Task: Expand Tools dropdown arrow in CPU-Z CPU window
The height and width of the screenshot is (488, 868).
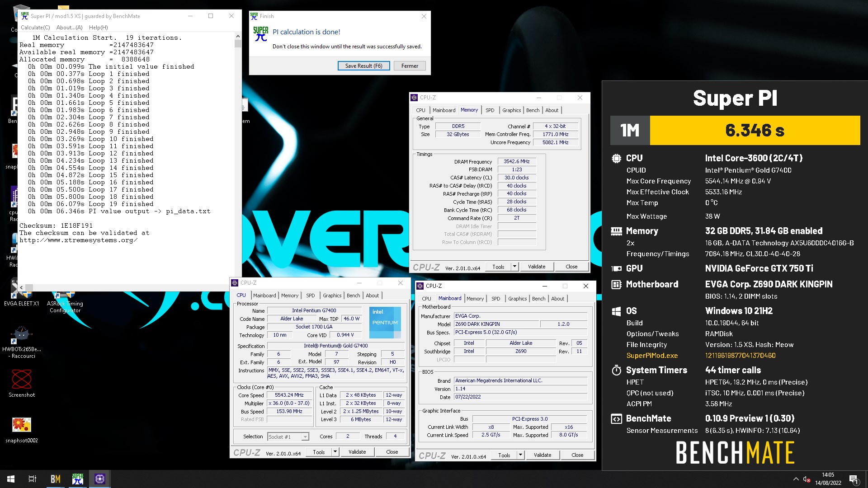Action: [335, 452]
